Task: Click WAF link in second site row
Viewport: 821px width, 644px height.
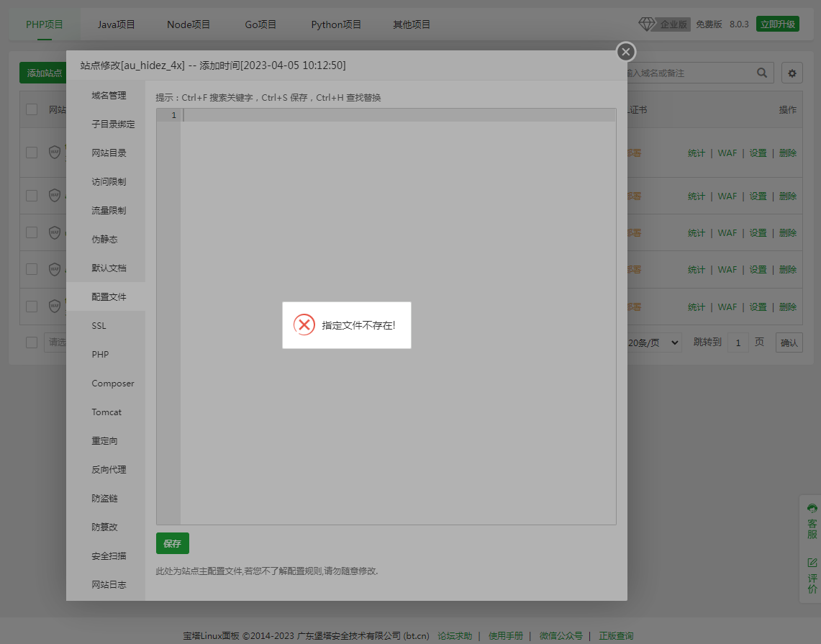Action: 727,196
